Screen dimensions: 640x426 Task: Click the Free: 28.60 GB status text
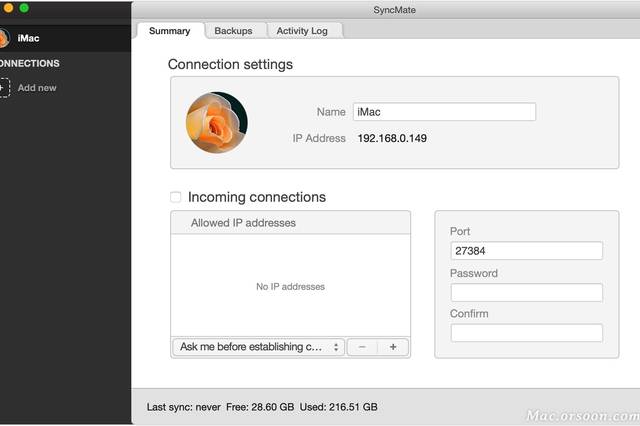click(260, 407)
